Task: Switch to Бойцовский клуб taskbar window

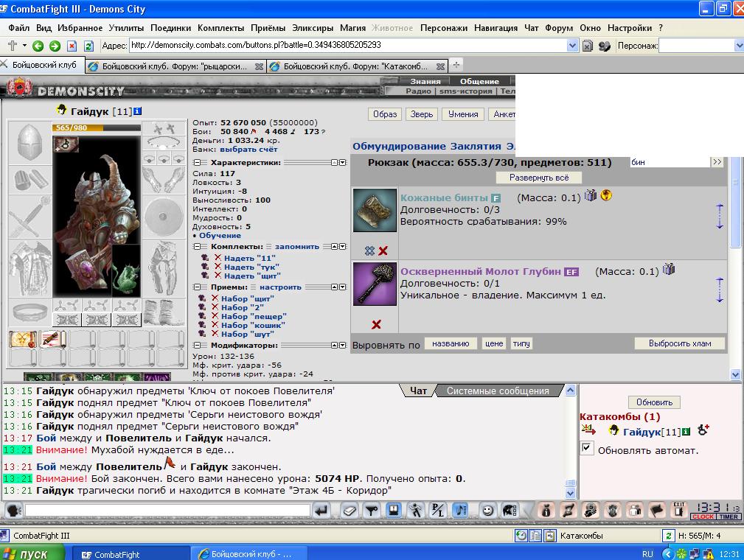Action: [249, 554]
